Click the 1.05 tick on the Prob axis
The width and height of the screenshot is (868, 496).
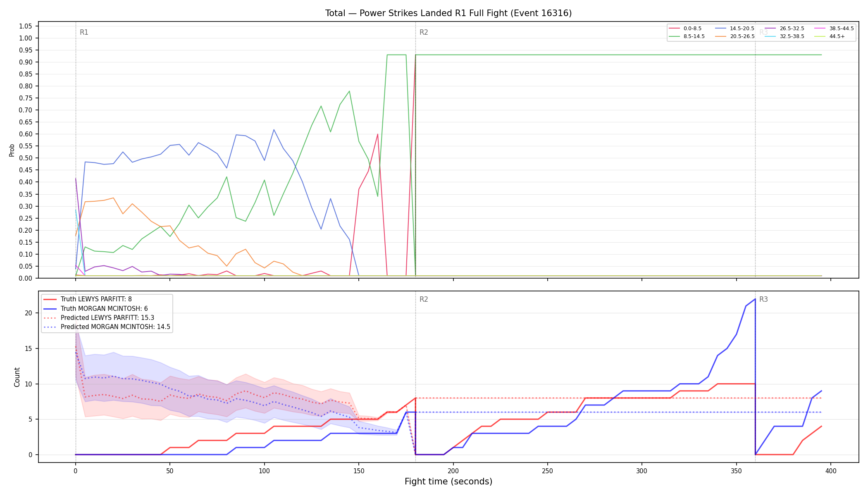point(25,26)
